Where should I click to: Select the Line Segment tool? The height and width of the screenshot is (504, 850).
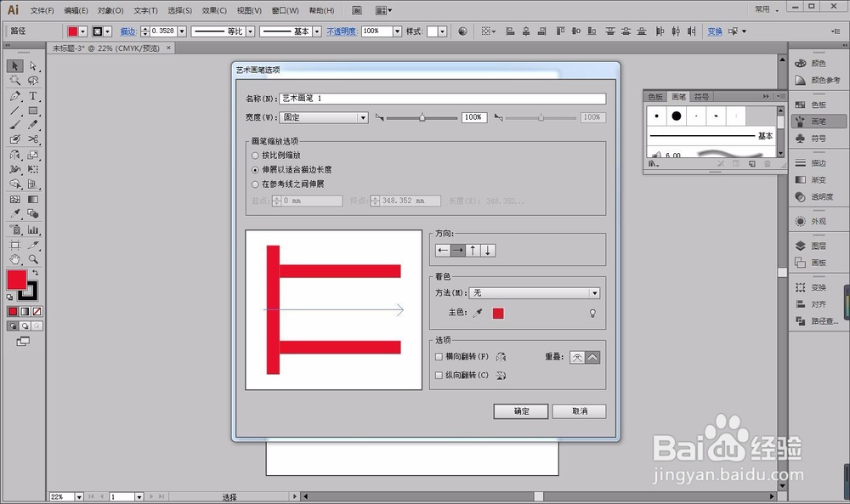click(x=14, y=110)
